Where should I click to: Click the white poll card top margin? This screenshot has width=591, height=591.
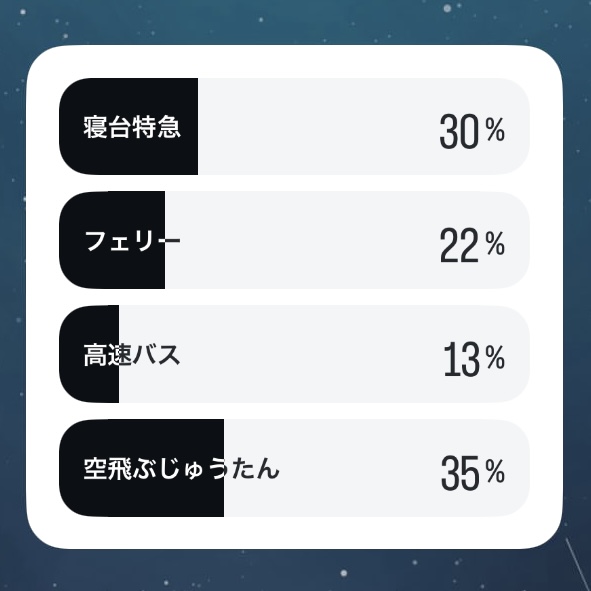(x=294, y=61)
